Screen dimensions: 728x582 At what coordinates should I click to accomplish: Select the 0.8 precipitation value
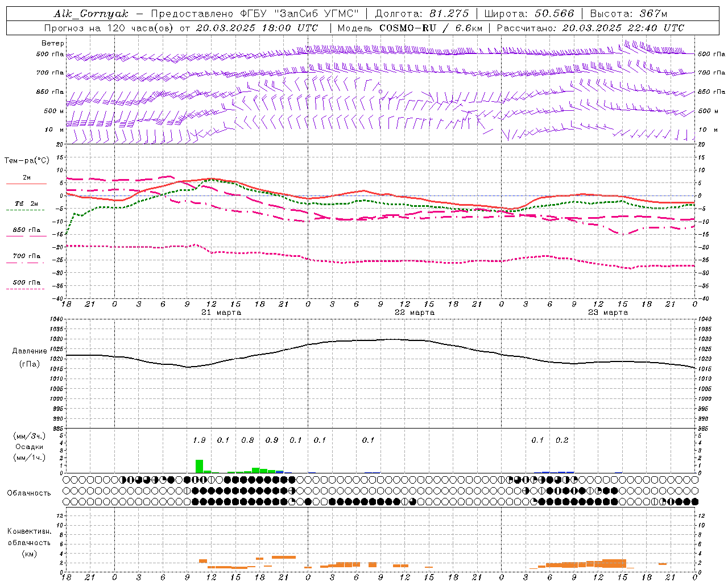[x=247, y=440]
